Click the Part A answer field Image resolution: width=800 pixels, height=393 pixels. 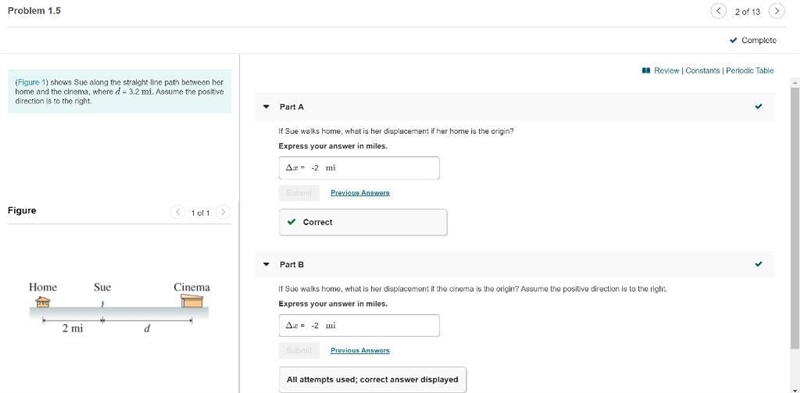(359, 168)
